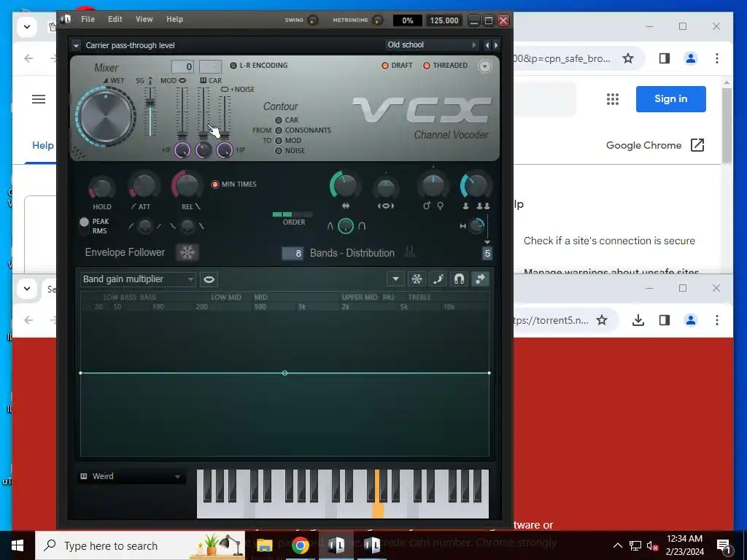Viewport: 747px width, 560px height.
Task: Open the View menu
Action: click(x=144, y=19)
